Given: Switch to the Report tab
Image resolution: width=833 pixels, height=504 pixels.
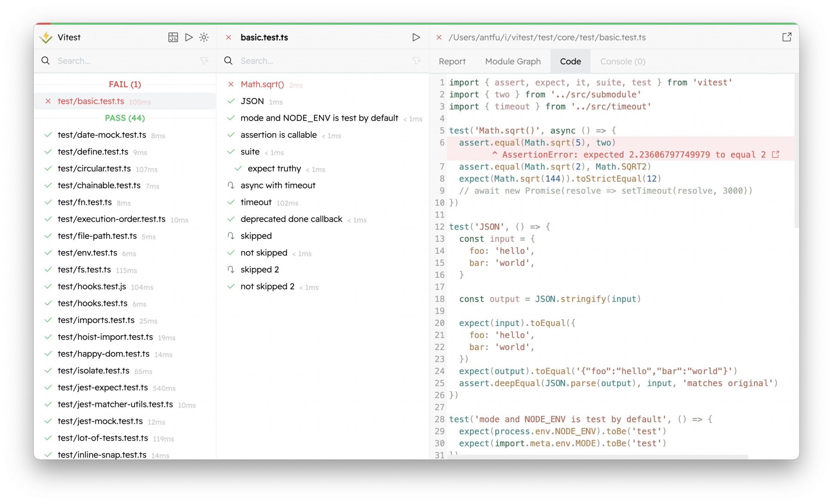Looking at the screenshot, I should coord(452,61).
